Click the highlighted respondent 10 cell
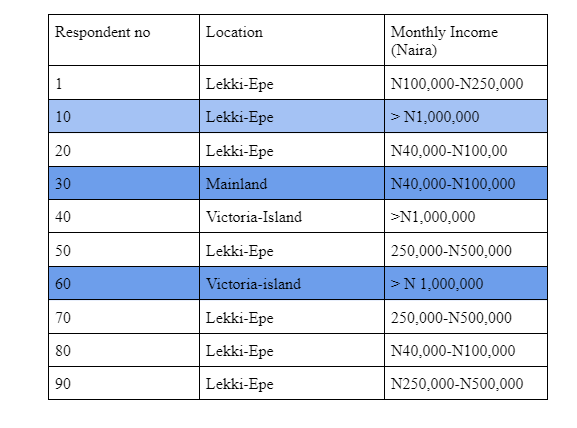 (124, 116)
